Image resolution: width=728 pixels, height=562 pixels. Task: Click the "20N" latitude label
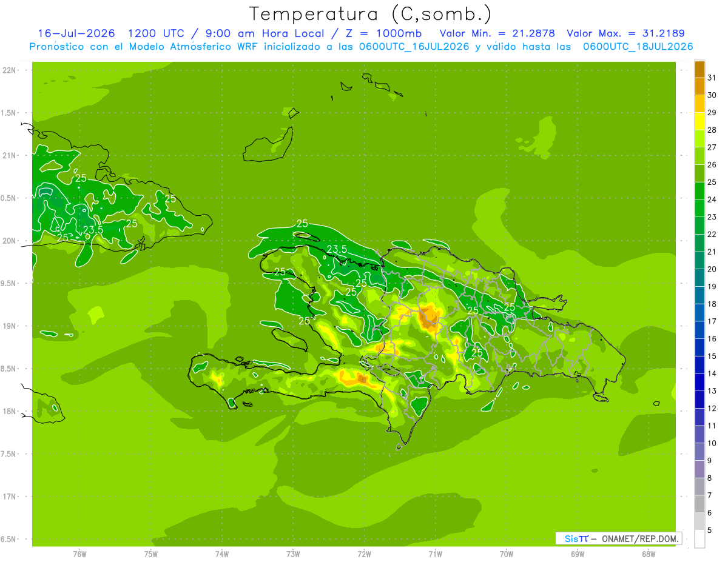coord(9,241)
